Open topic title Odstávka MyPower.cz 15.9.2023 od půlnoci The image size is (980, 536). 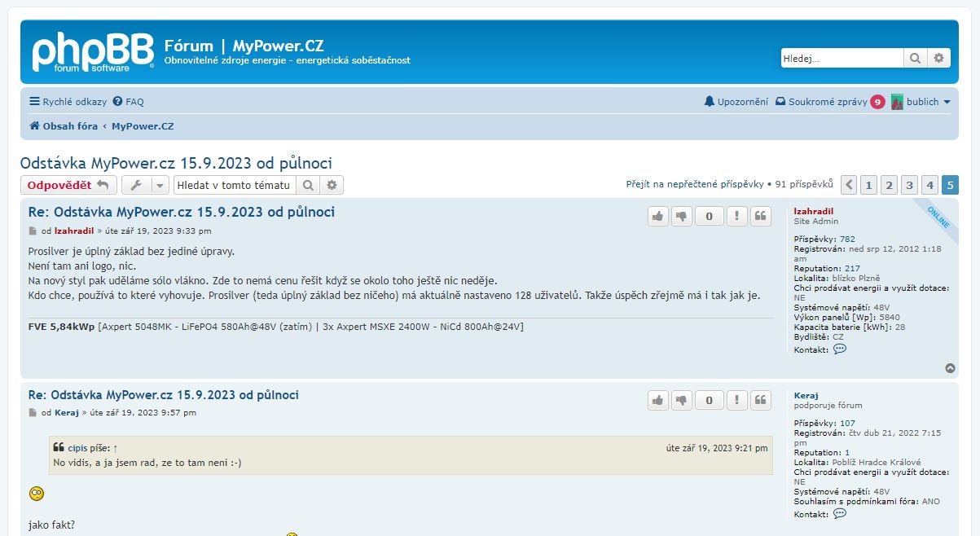[176, 163]
